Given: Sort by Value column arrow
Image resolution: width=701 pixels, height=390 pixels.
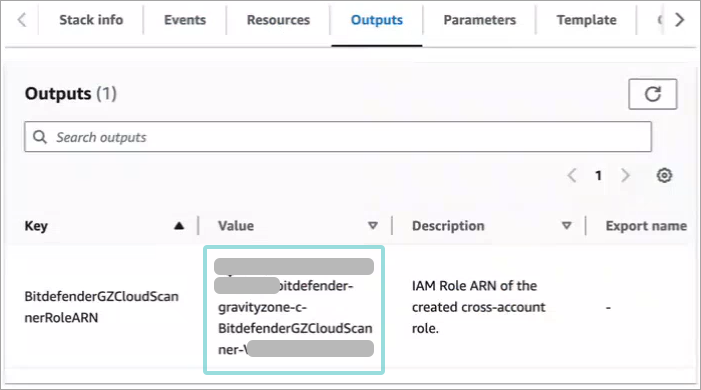Looking at the screenshot, I should (x=373, y=226).
